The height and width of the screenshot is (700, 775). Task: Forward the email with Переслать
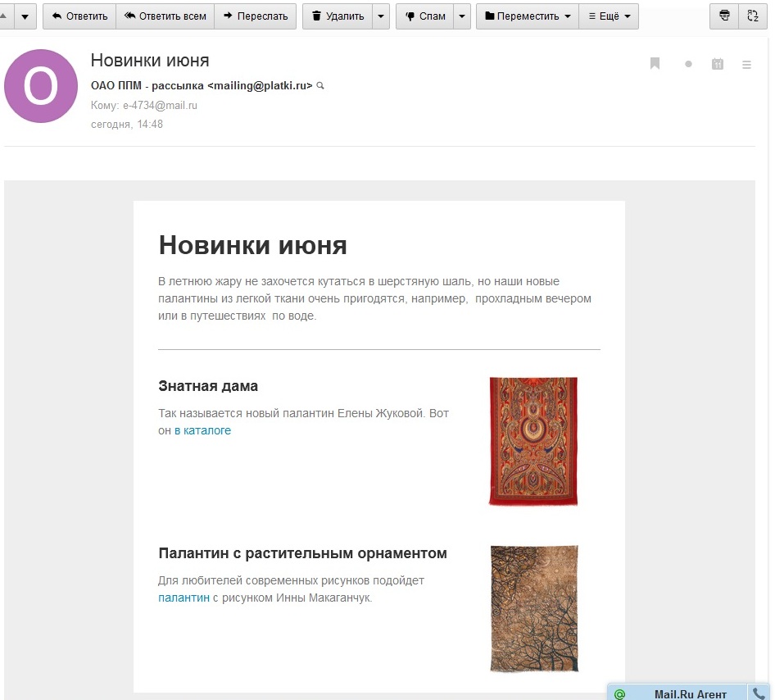[x=255, y=16]
